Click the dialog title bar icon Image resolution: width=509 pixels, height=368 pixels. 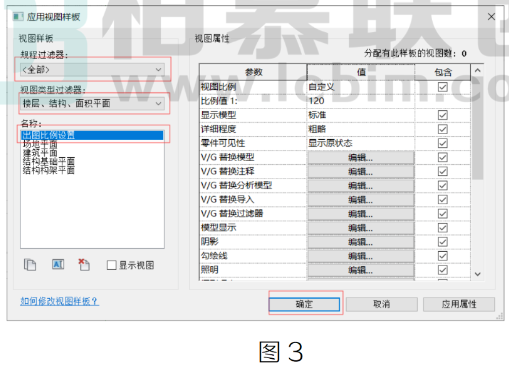pyautogui.click(x=18, y=16)
